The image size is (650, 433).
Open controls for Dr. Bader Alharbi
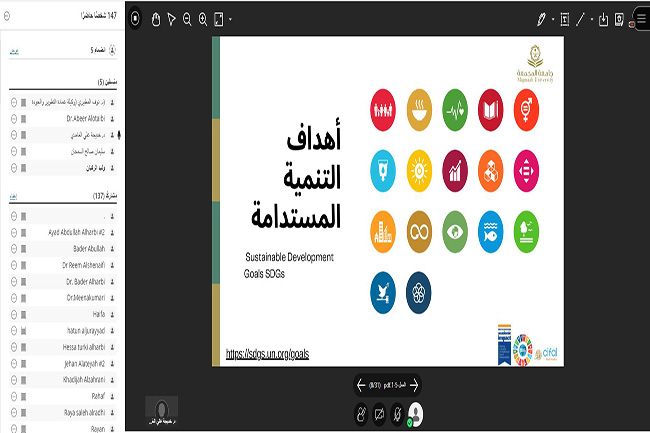tap(14, 282)
